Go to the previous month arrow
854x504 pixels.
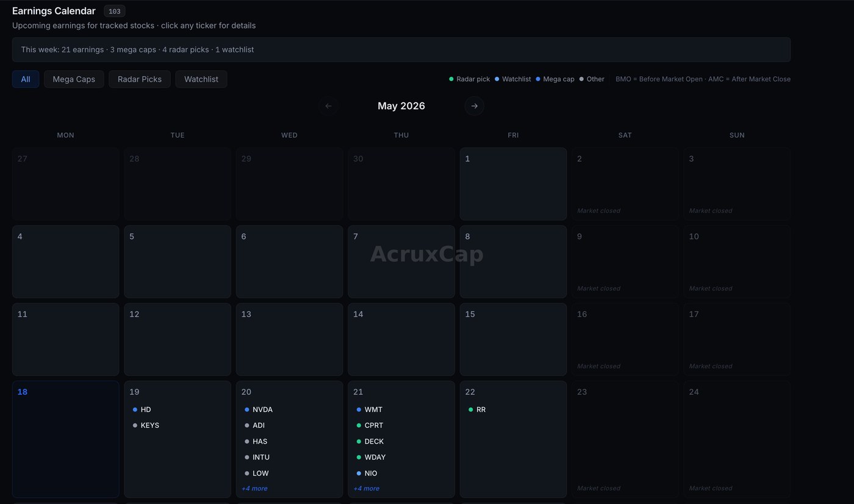(328, 106)
